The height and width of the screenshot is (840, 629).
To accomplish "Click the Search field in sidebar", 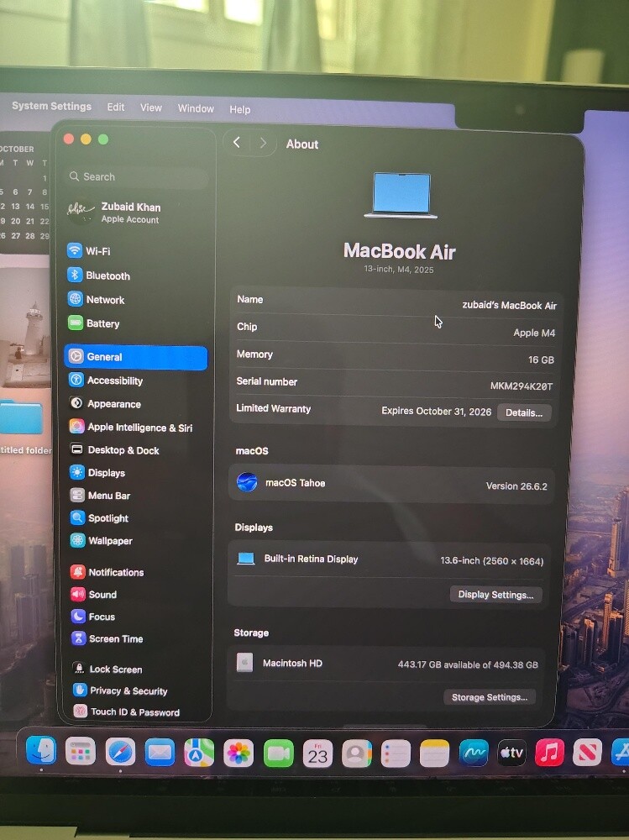I will [137, 176].
